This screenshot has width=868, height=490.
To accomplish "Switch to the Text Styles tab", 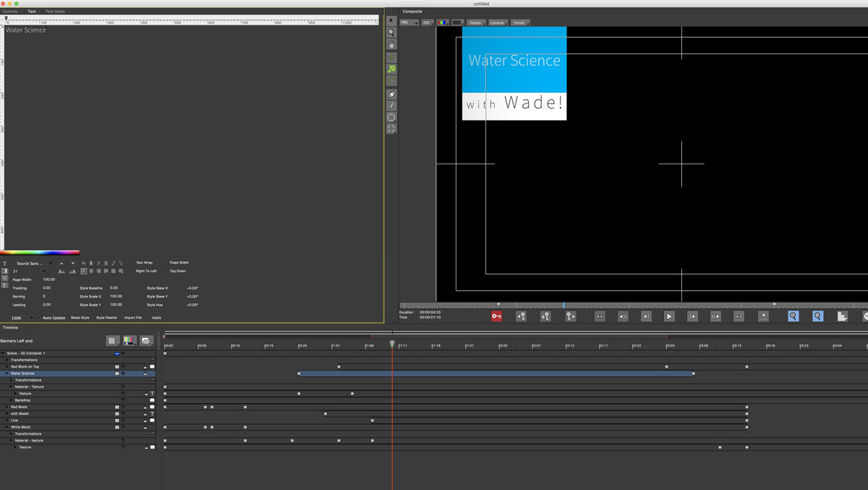I will (x=55, y=12).
